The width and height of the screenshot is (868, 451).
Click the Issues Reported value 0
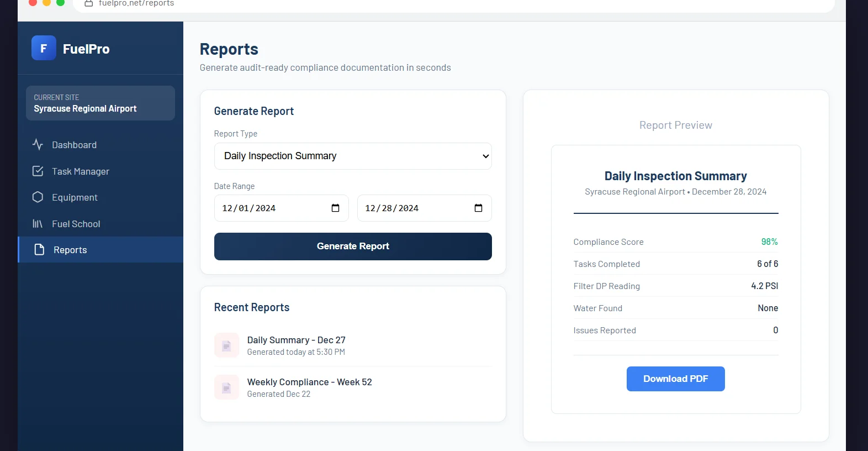click(776, 331)
